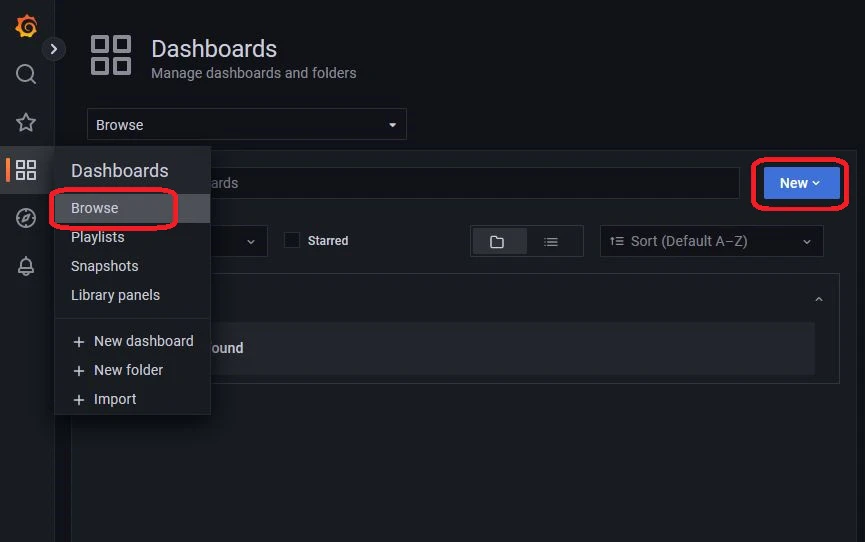The width and height of the screenshot is (865, 542).
Task: Select Library panels menu entry
Action: 132,295
